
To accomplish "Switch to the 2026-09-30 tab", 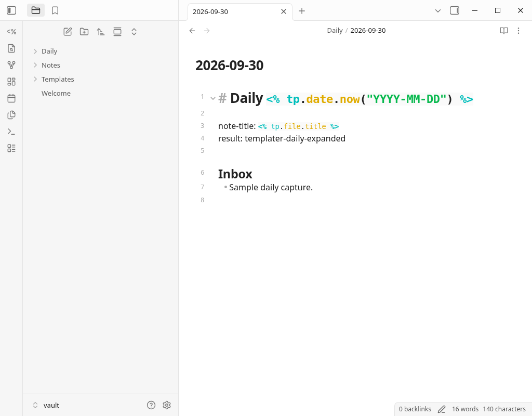I will (x=210, y=11).
